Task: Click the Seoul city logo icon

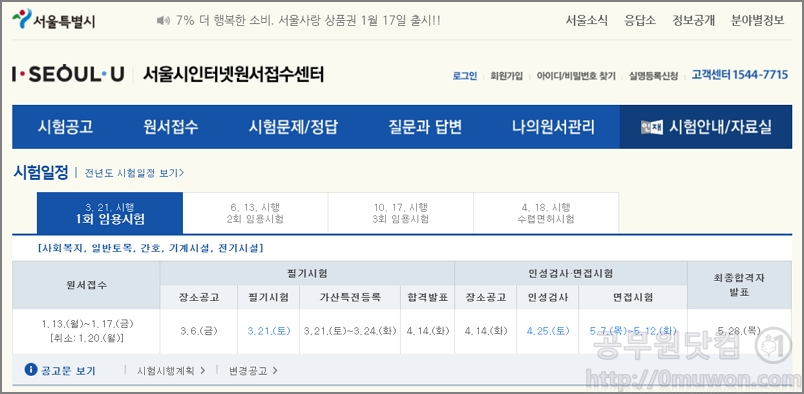Action: pos(22,19)
